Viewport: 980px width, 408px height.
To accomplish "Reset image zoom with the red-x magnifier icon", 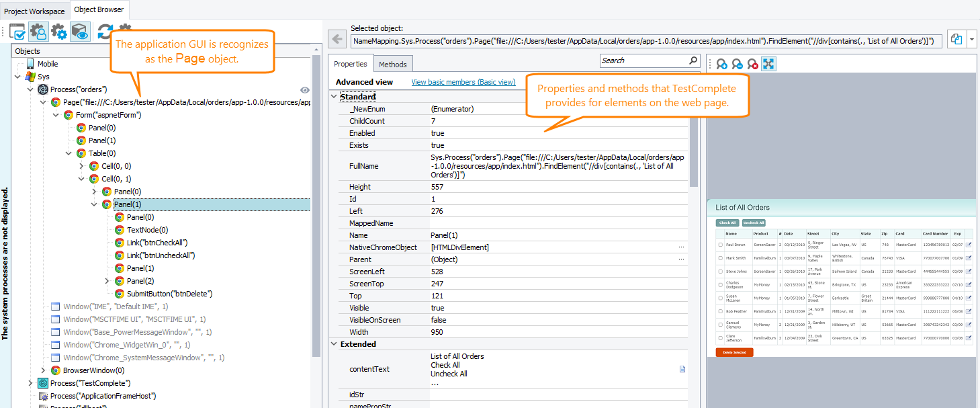I will coord(752,65).
